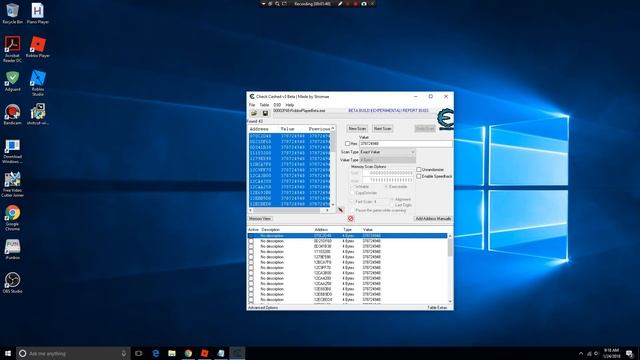Click Roblox icon in taskbar
Image resolution: width=640 pixels, height=360 pixels.
[204, 353]
